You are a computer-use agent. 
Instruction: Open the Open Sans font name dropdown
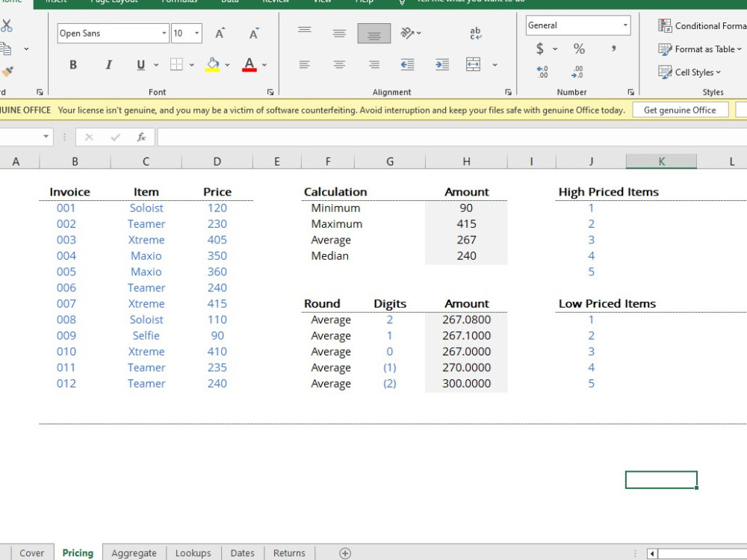click(164, 34)
